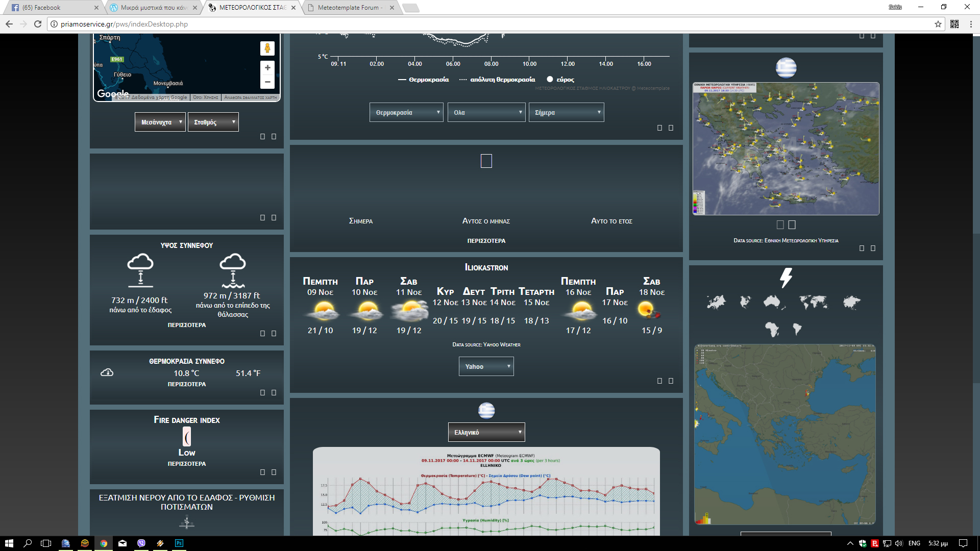Change forecast source in Yahoo dropdown
Screen dimensions: 980x551
486,366
